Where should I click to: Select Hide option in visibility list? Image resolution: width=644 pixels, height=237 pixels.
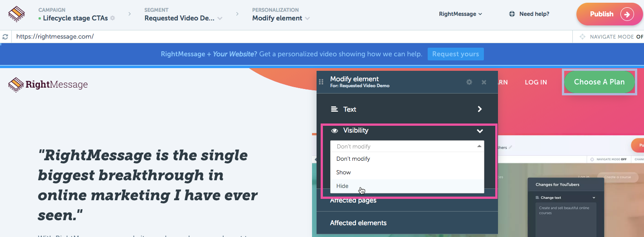(x=407, y=186)
